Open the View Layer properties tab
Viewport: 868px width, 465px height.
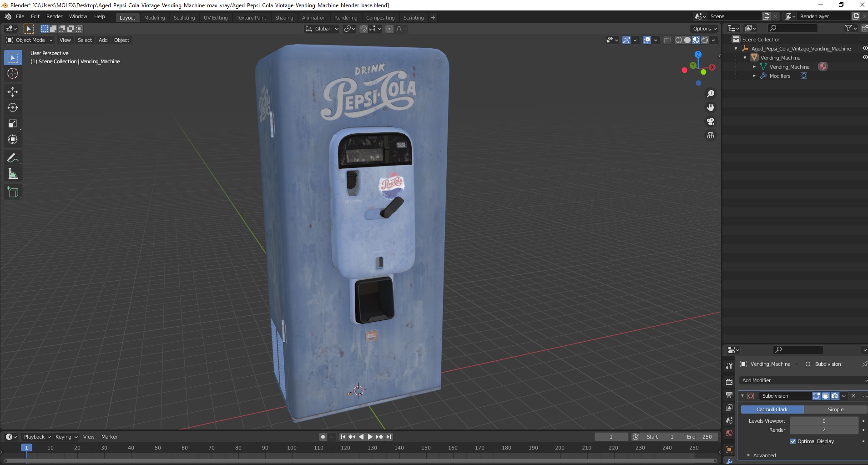coord(729,408)
